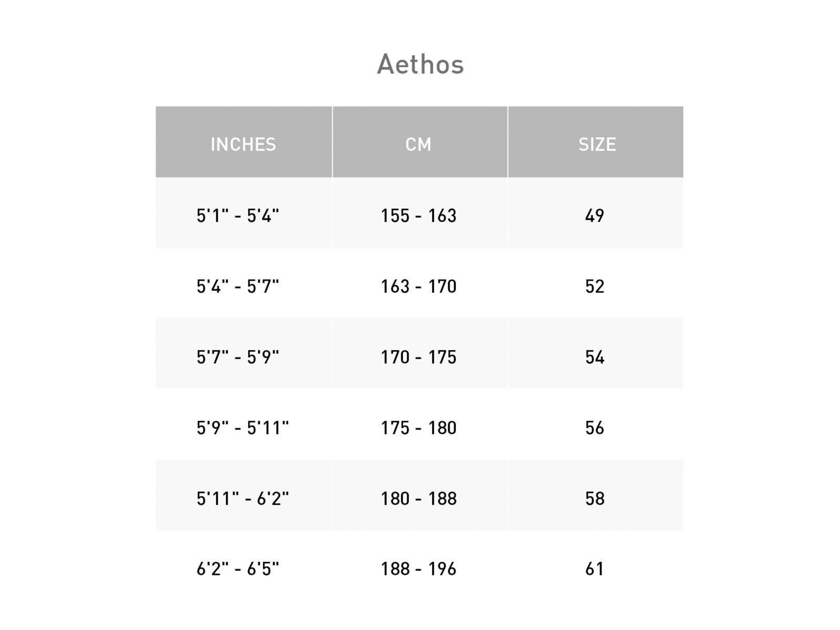Choose size 54 in the table
The width and height of the screenshot is (840, 630).
click(x=595, y=358)
